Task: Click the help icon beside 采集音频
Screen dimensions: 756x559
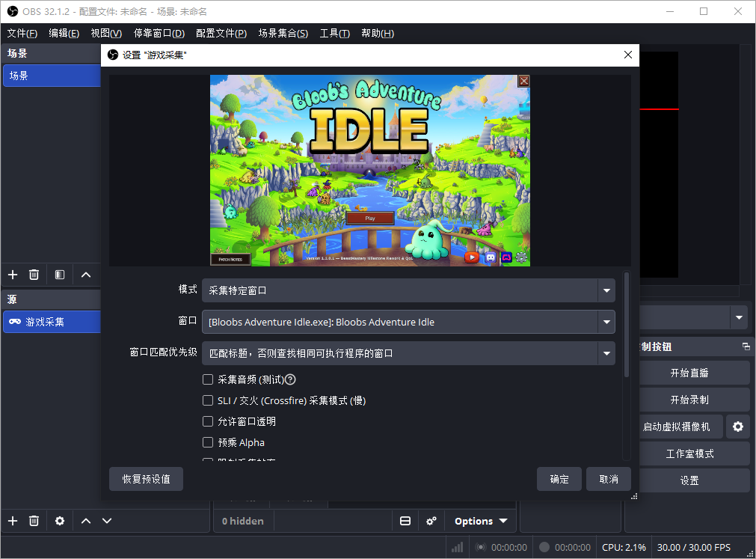Action: 290,379
